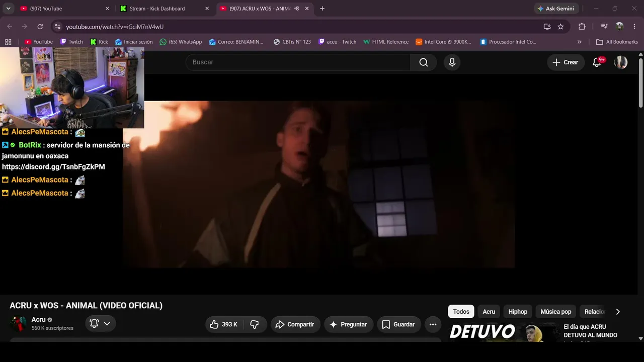Open the YouTube bookmark
Image resolution: width=644 pixels, height=362 pixels.
click(x=39, y=42)
